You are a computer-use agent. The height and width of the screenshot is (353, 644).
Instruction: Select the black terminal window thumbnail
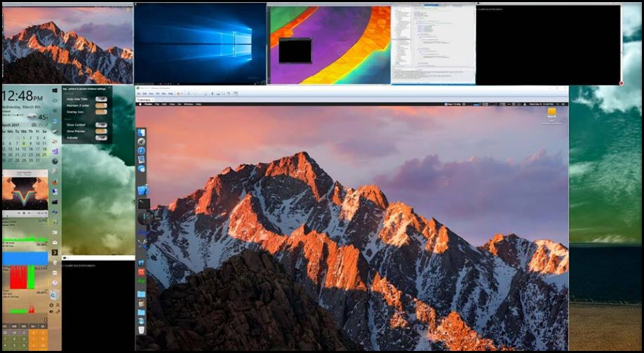pyautogui.click(x=549, y=45)
